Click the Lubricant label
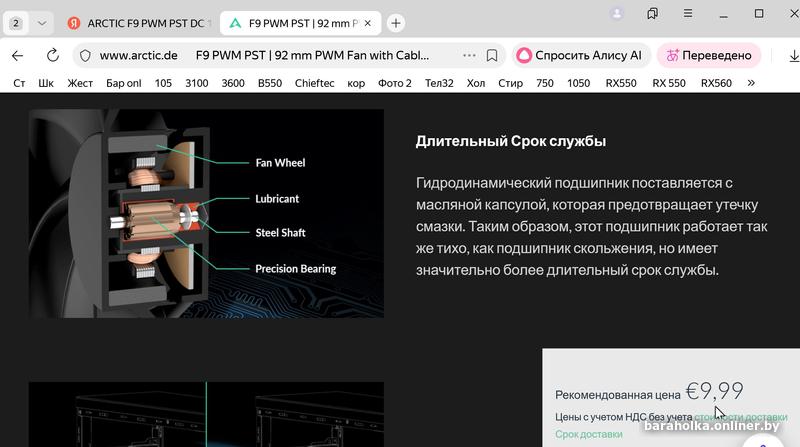Viewport: 800px width, 447px height. [277, 198]
